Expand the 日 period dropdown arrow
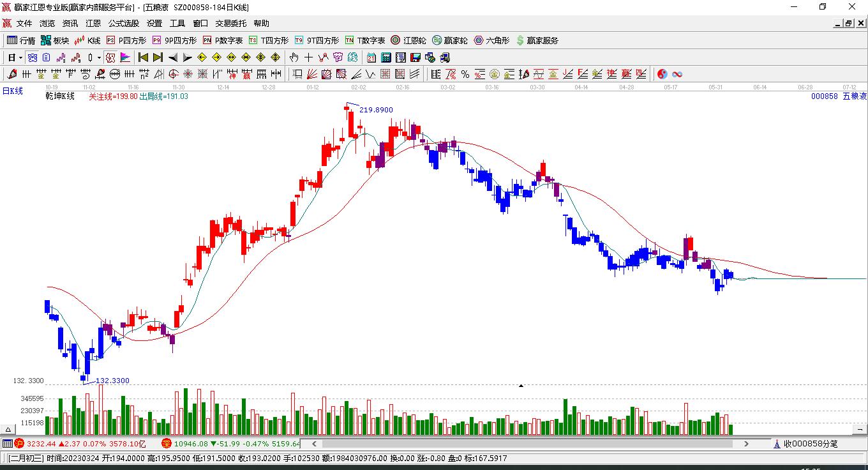The height and width of the screenshot is (470, 868). (x=20, y=57)
